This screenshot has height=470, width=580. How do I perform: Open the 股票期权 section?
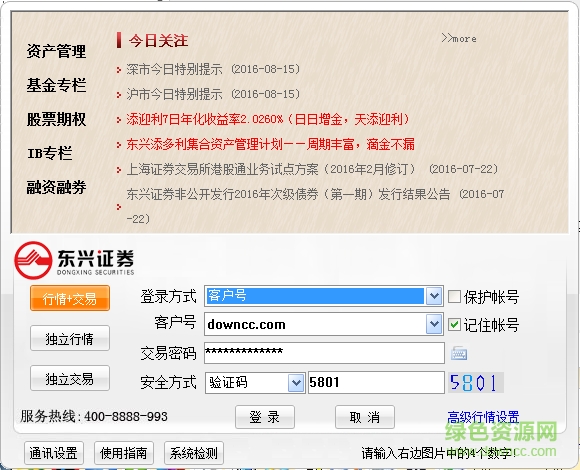(56, 119)
